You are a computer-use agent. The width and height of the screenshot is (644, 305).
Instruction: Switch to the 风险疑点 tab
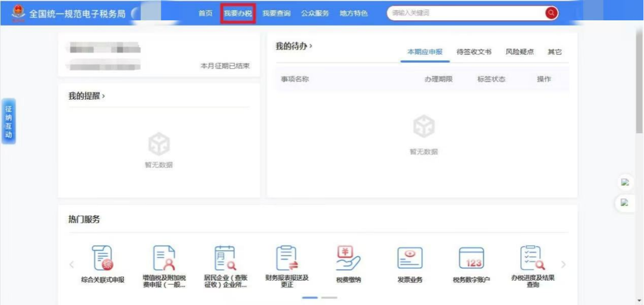[x=519, y=52]
